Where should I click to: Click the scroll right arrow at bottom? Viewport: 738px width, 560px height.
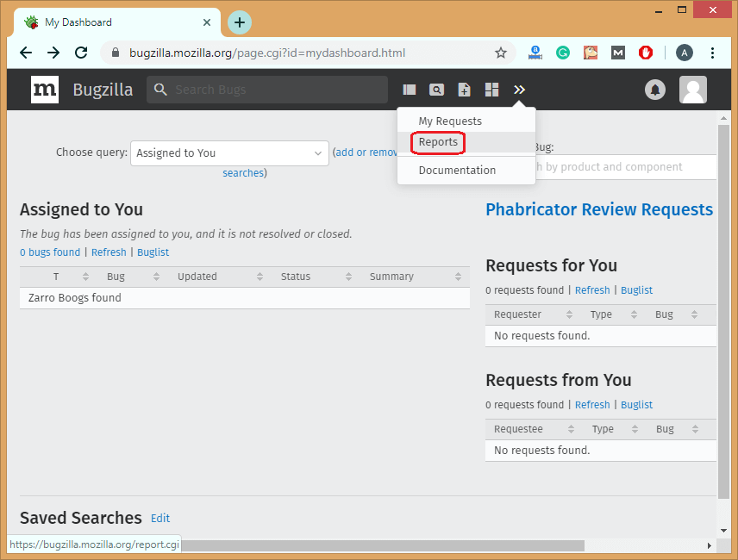click(x=710, y=545)
